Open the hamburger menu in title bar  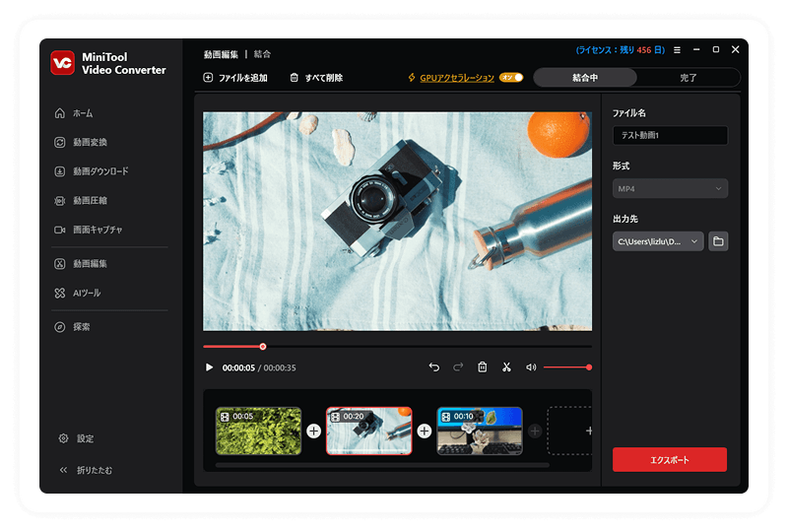[677, 50]
